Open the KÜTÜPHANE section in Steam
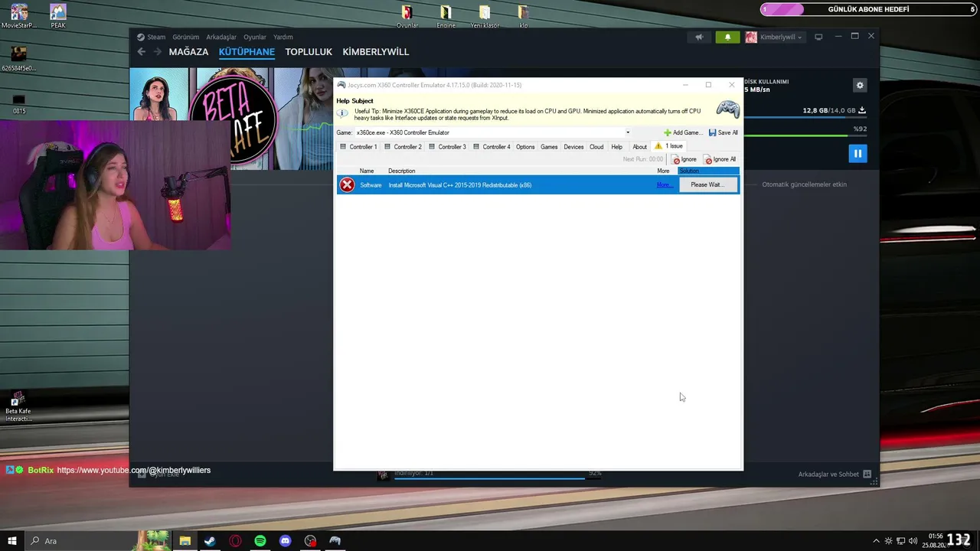Viewport: 980px width, 551px height. 247,52
